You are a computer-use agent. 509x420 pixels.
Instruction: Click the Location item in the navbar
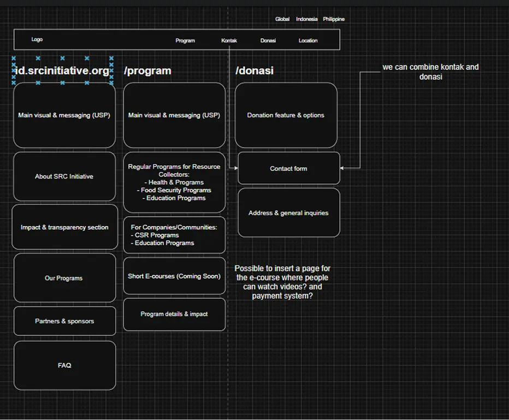308,40
